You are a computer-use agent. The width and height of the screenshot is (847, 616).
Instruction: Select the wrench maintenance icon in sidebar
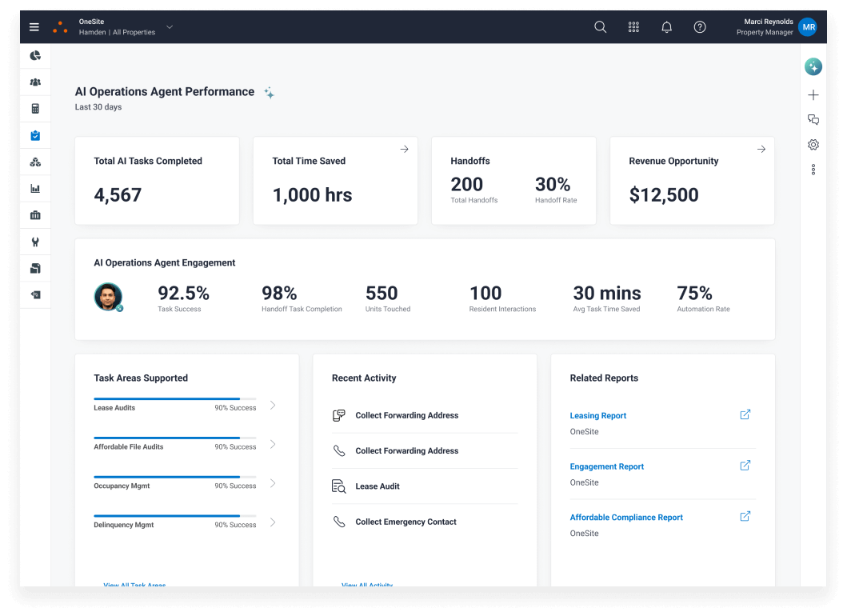[35, 242]
